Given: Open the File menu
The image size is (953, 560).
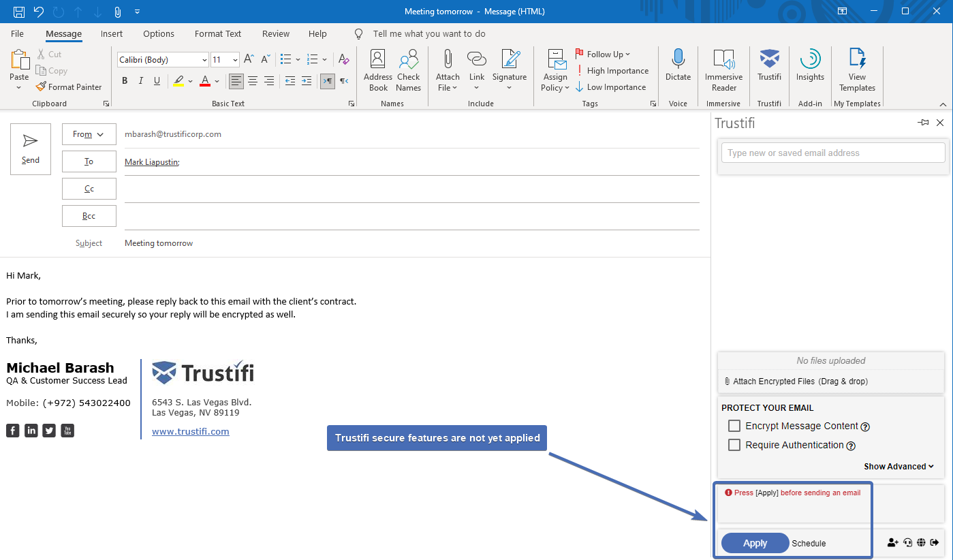Looking at the screenshot, I should (x=17, y=33).
